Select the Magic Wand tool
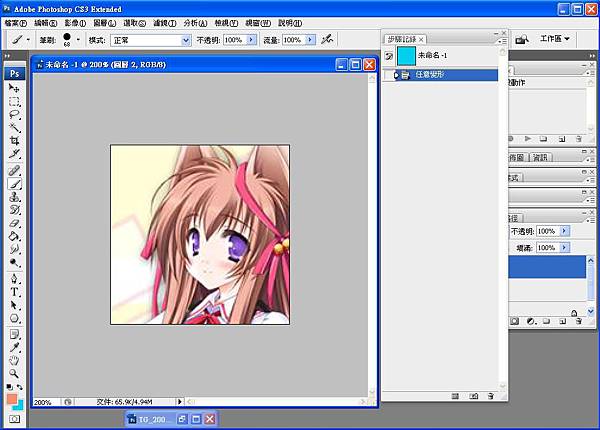Image resolution: width=600 pixels, height=430 pixels. click(x=14, y=127)
